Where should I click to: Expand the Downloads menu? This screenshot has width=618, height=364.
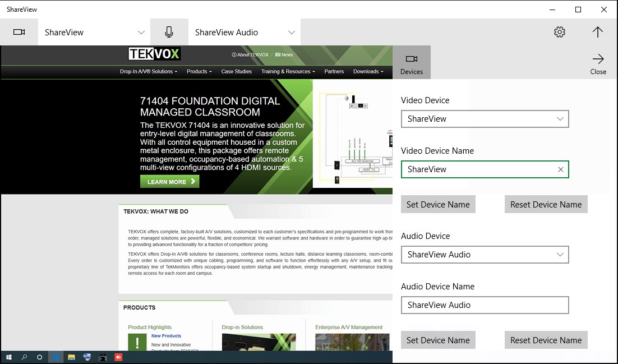coord(368,71)
